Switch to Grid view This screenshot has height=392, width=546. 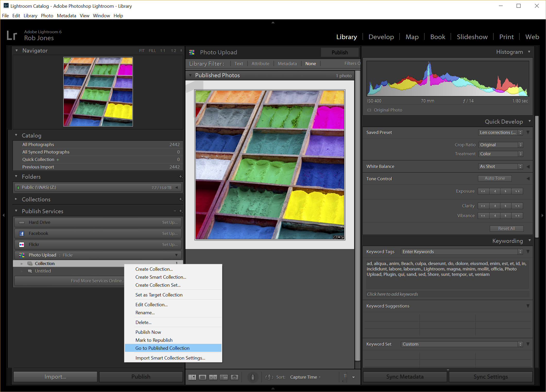pyautogui.click(x=192, y=377)
